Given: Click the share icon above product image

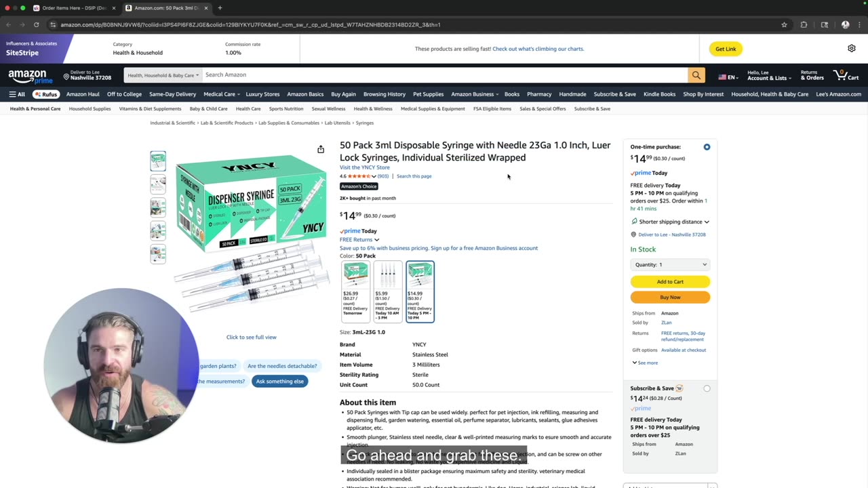Looking at the screenshot, I should (x=321, y=149).
